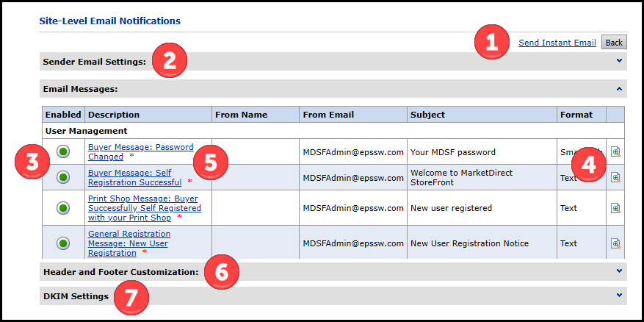644x322 pixels.
Task: Click edit icon for General Registration Message row
Action: (x=615, y=243)
